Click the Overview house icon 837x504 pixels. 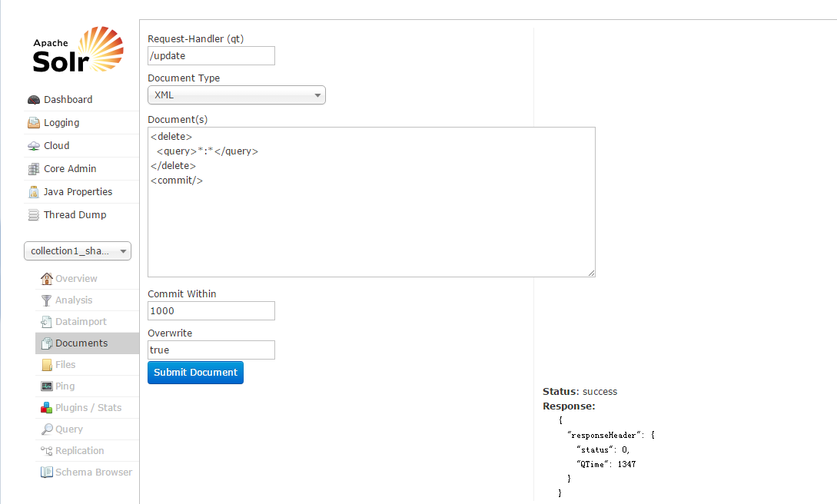(47, 279)
